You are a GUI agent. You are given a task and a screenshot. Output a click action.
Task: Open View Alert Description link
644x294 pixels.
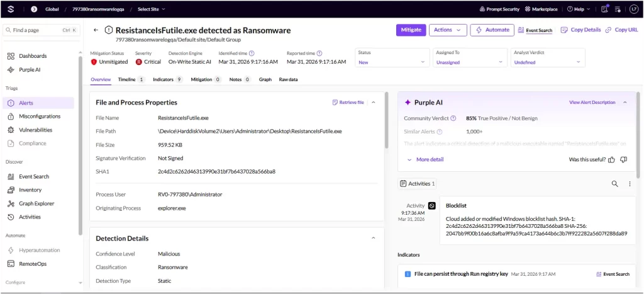[592, 103]
